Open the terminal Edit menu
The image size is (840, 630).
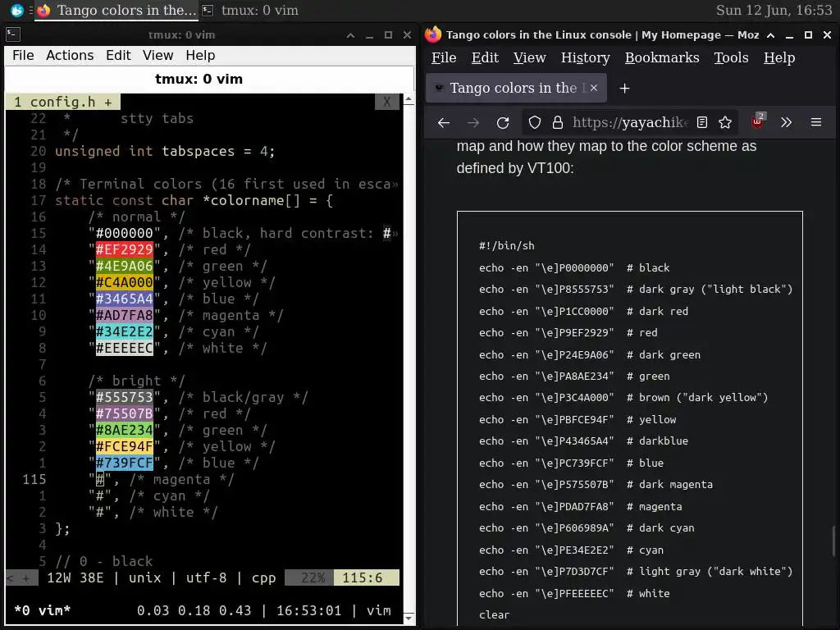point(118,55)
